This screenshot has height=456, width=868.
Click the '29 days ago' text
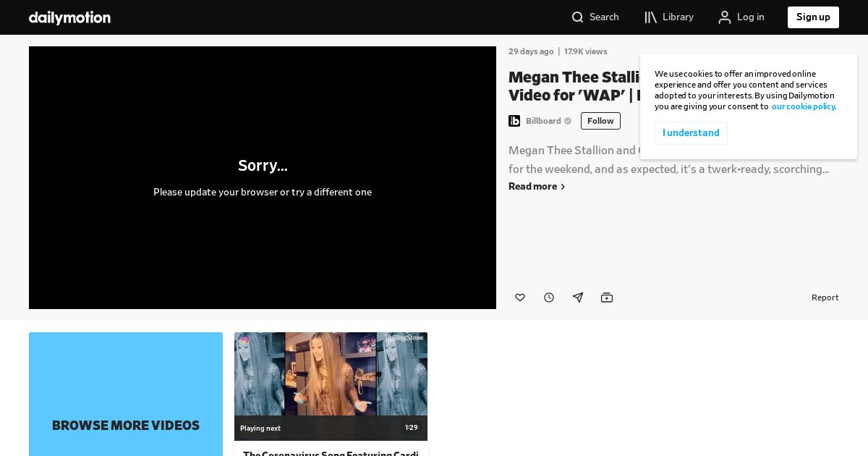pyautogui.click(x=531, y=51)
